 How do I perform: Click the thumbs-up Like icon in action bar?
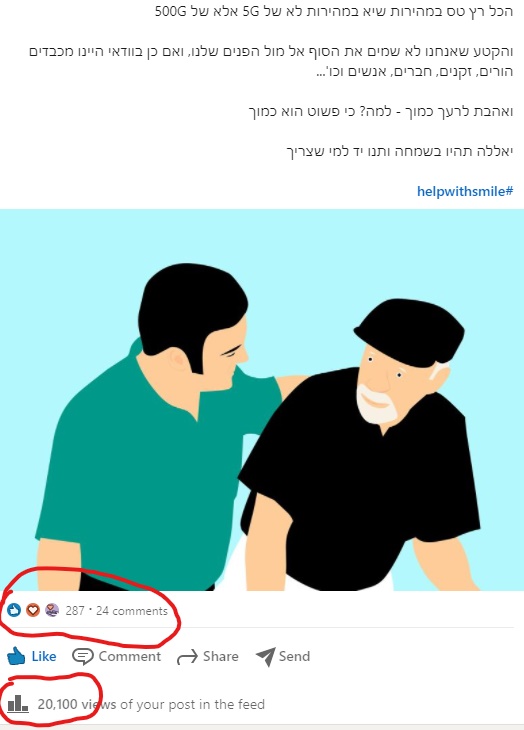pos(16,656)
